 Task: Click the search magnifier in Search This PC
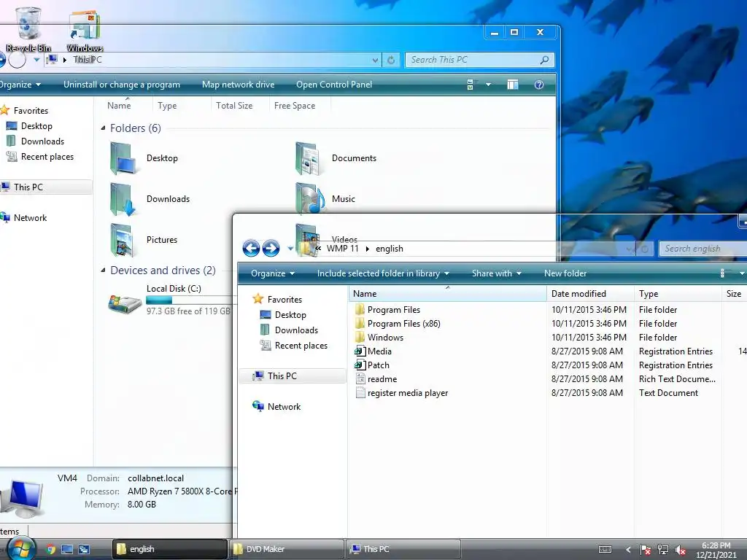(544, 60)
